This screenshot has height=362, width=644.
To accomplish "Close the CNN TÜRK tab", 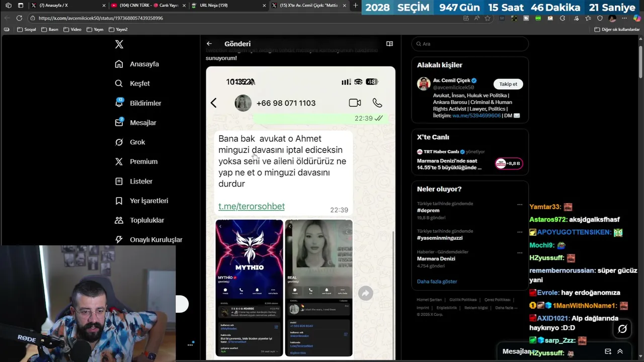I will click(x=184, y=6).
